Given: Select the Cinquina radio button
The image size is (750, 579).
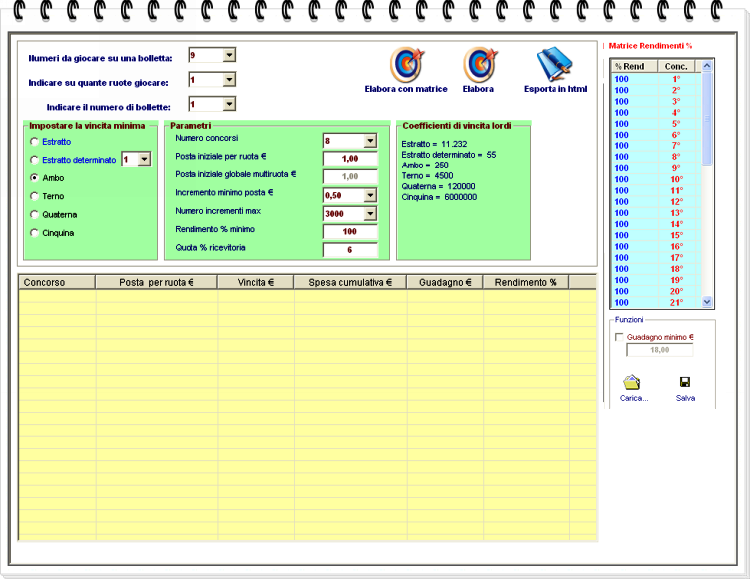Looking at the screenshot, I should click(x=34, y=233).
